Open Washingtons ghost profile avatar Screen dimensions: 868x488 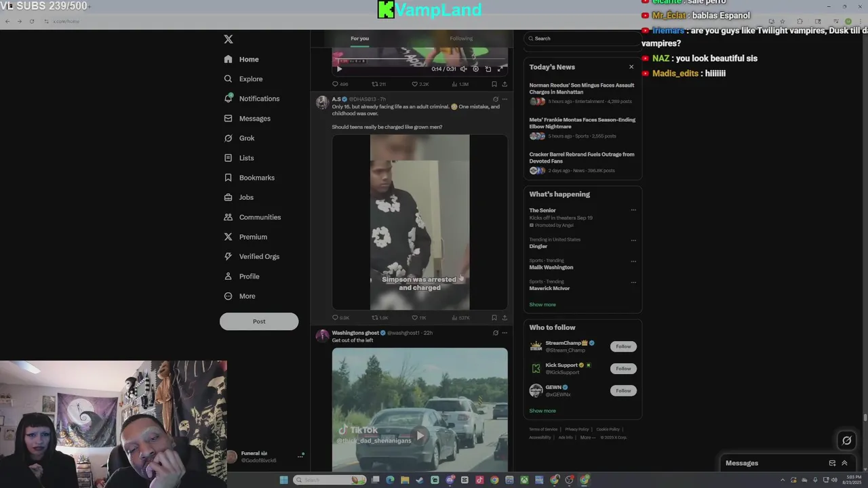322,335
